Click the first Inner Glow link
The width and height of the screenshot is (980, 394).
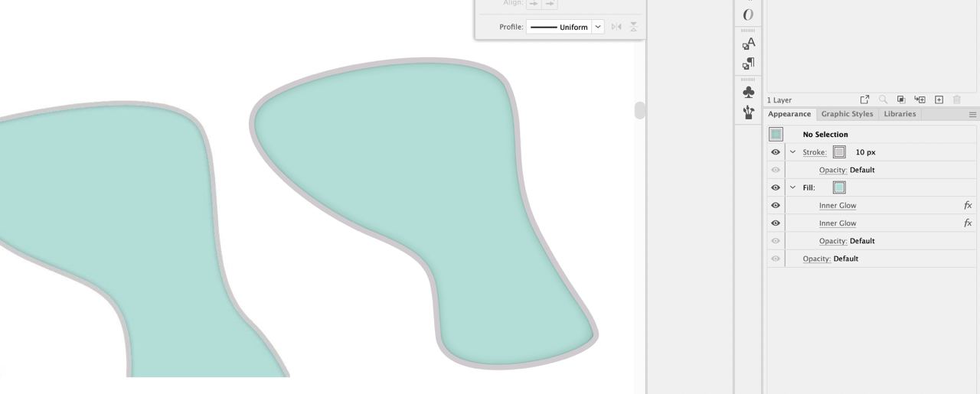tap(838, 205)
